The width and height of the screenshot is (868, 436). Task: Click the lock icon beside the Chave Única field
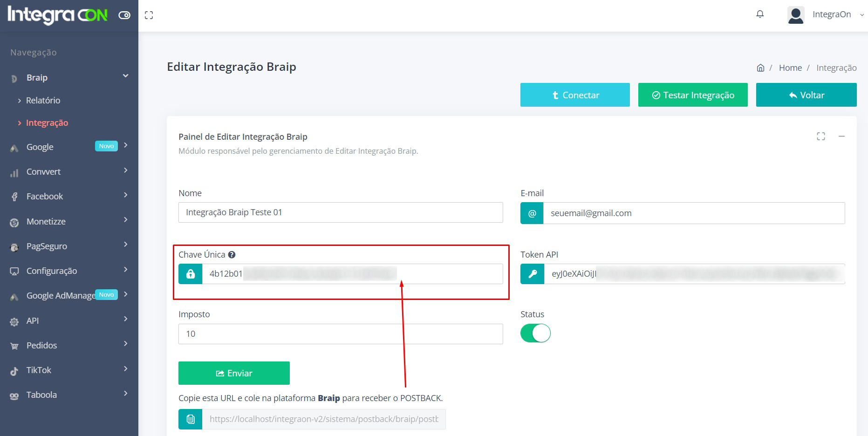click(191, 274)
